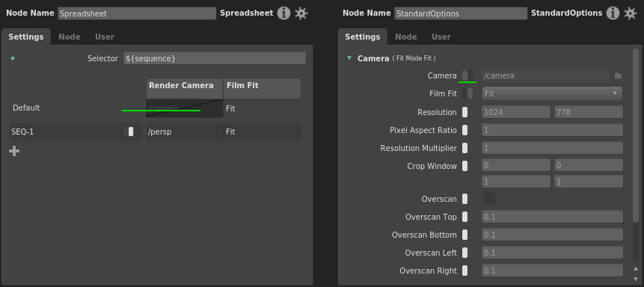Select the Default row Fit cell
The width and height of the screenshot is (644, 287).
click(263, 108)
